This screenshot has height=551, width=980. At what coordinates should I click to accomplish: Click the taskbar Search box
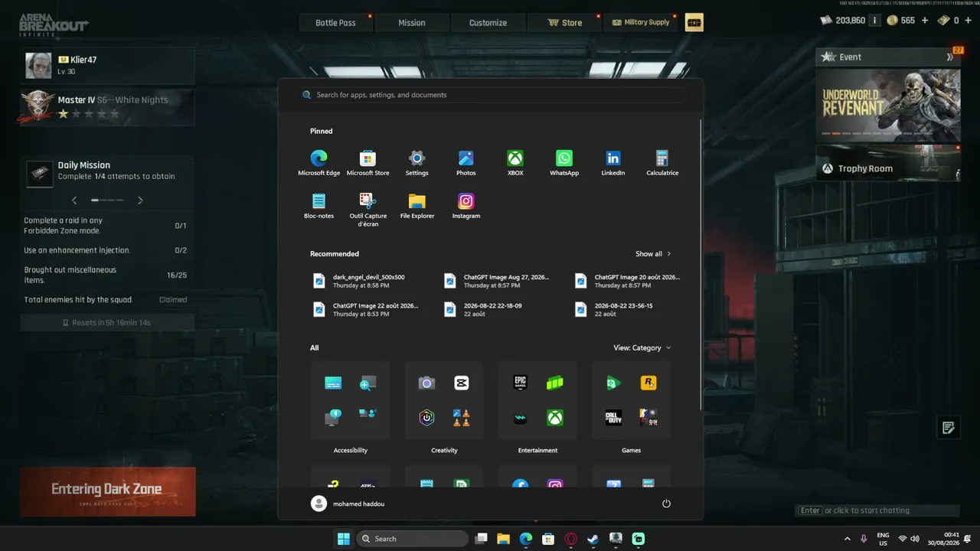pyautogui.click(x=413, y=539)
